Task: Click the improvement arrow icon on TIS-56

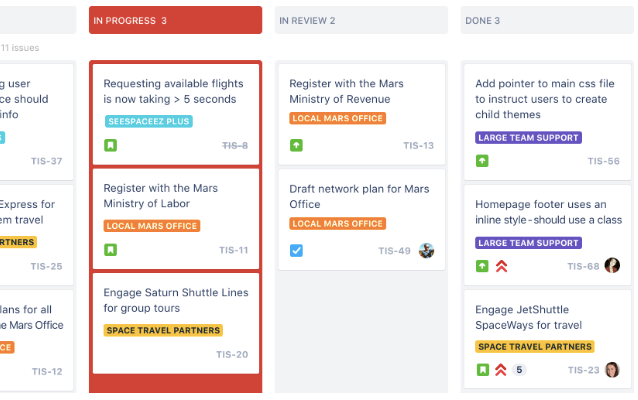Action: [x=483, y=161]
